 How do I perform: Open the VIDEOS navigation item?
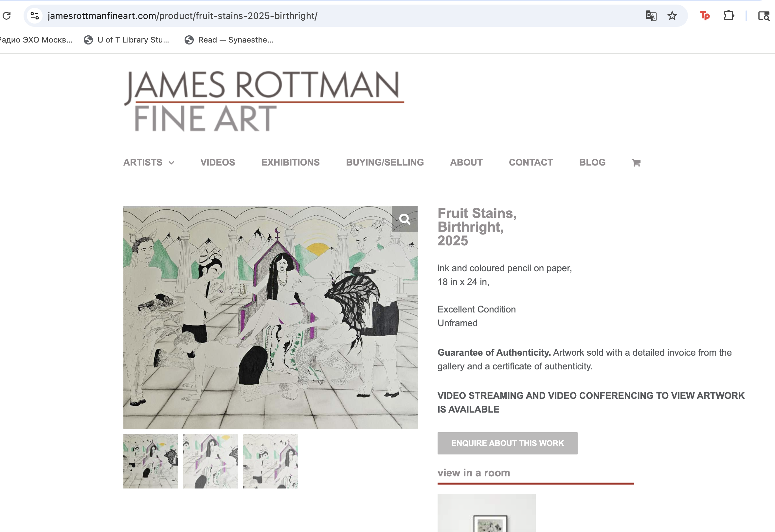217,162
